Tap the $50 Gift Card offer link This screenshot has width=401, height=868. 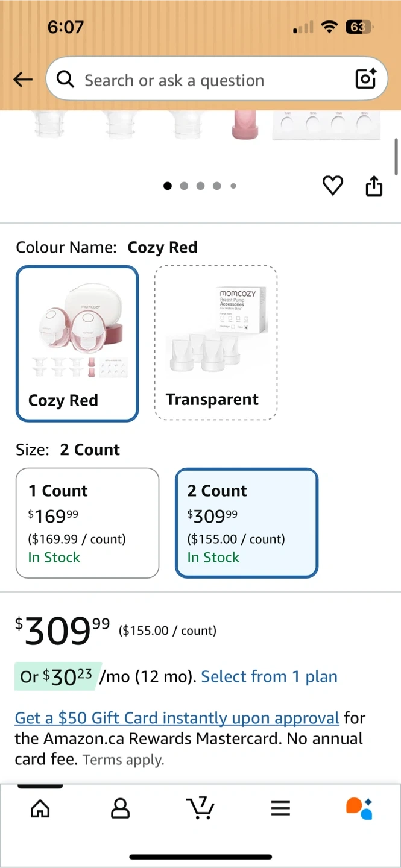(177, 718)
